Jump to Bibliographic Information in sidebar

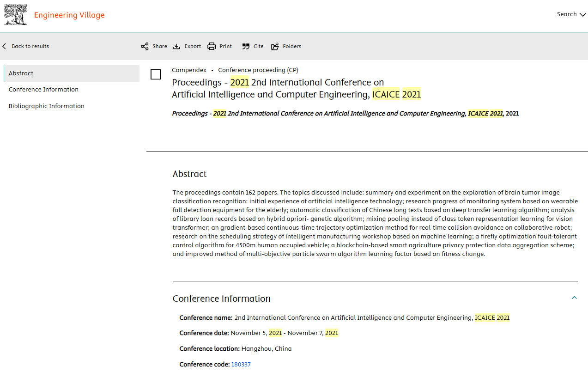point(47,106)
